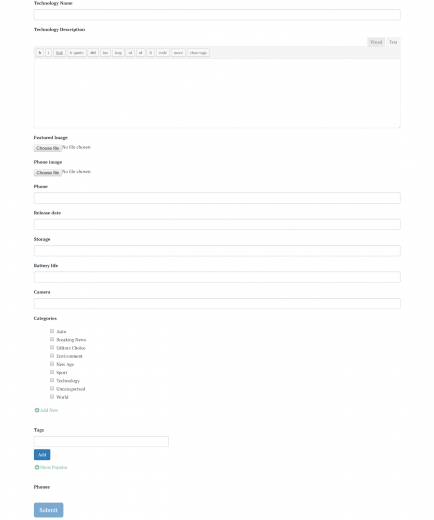Click the Battery life input field
This screenshot has width=434, height=520.
(x=217, y=277)
